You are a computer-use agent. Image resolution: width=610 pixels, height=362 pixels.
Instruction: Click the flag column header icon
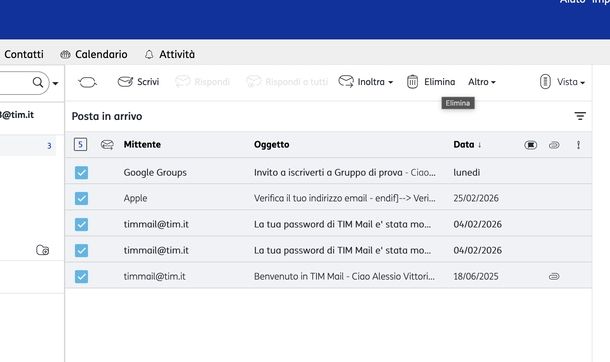pos(531,145)
